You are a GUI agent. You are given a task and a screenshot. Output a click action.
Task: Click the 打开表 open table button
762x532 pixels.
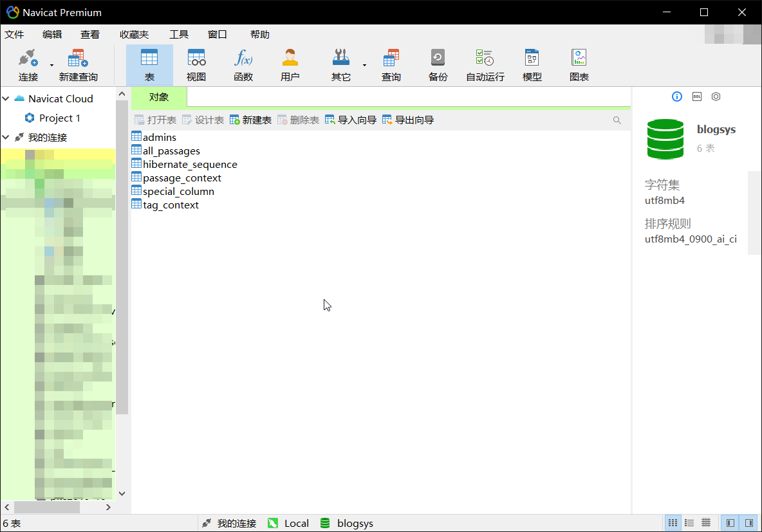[x=156, y=120]
